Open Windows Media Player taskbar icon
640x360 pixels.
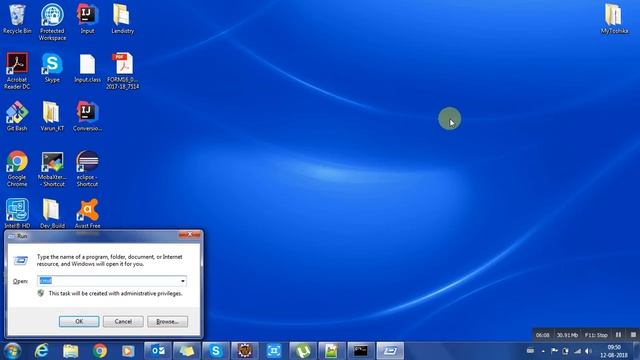[128, 351]
